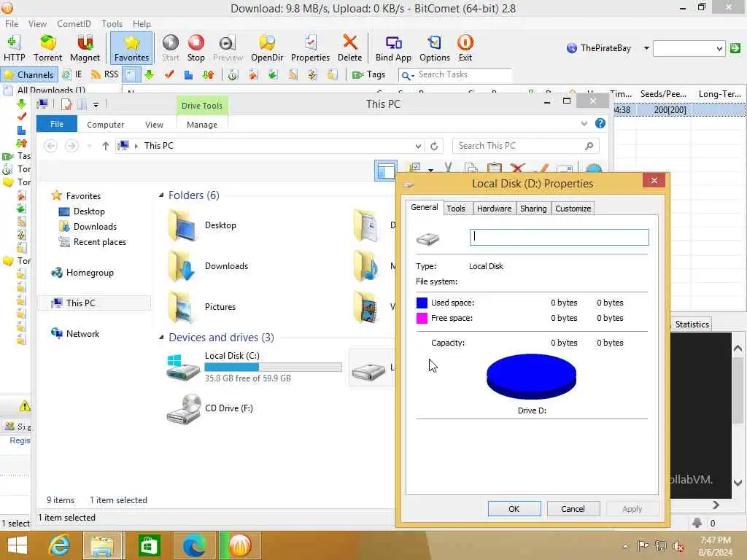Click the Local Disk (C:) usage bar
The width and height of the screenshot is (747, 560).
coord(273,367)
